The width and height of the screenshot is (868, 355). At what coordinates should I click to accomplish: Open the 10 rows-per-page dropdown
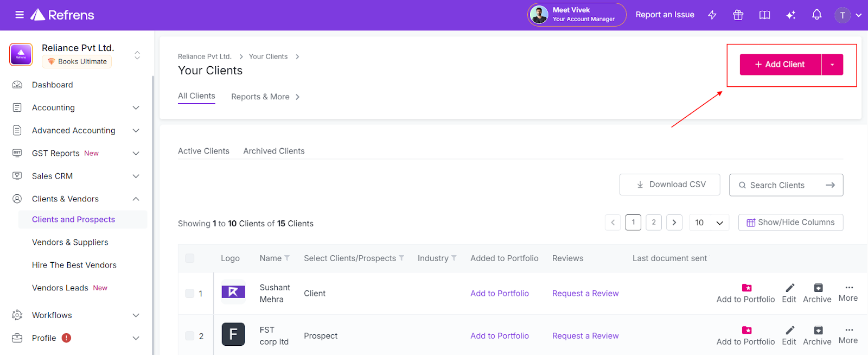click(x=709, y=223)
